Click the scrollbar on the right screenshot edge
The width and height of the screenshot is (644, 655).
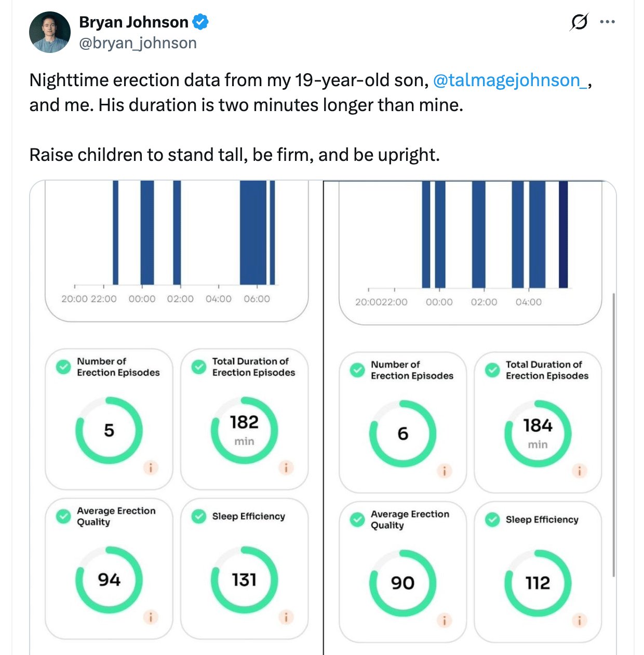614,435
